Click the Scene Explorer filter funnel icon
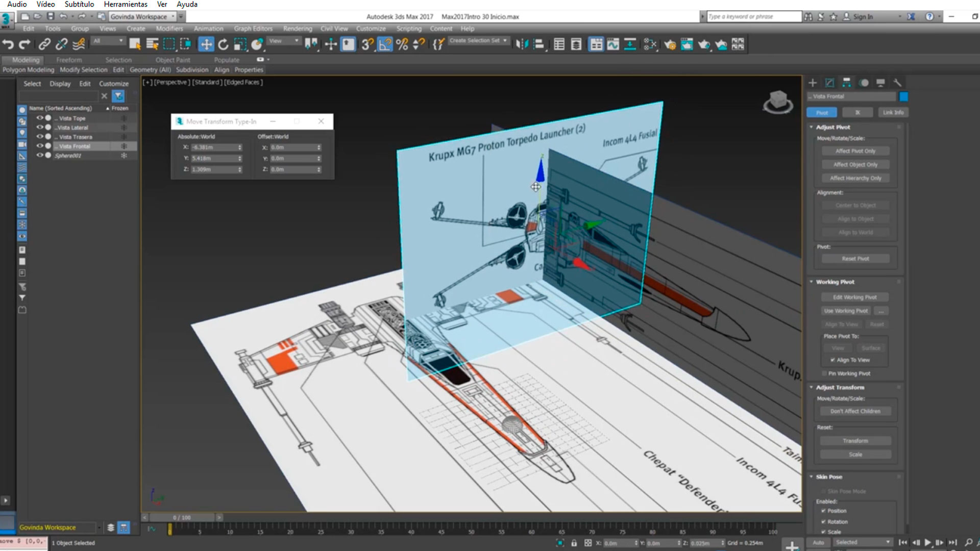The width and height of the screenshot is (980, 551). point(118,95)
